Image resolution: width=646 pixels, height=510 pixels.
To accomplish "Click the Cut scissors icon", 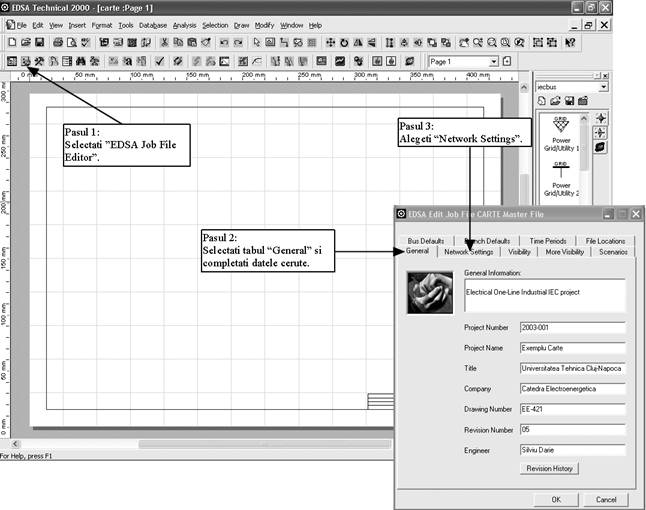I will tap(163, 43).
